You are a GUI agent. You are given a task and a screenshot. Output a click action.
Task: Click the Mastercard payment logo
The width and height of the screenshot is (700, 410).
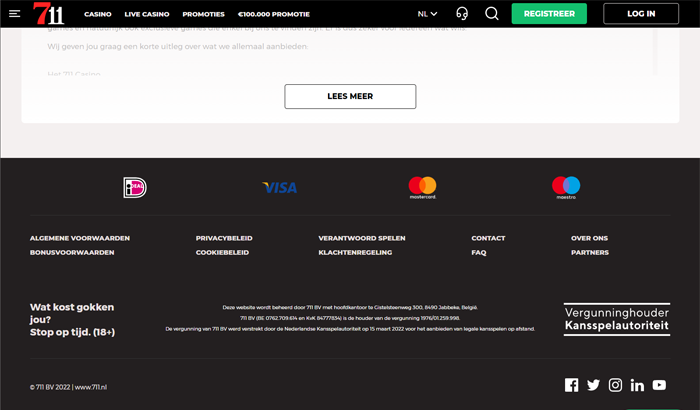pyautogui.click(x=422, y=188)
